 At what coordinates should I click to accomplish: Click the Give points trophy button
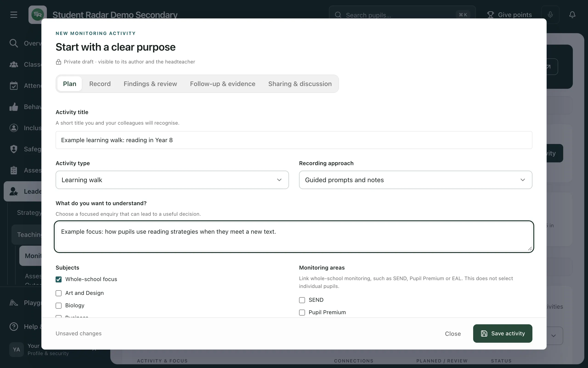[509, 15]
